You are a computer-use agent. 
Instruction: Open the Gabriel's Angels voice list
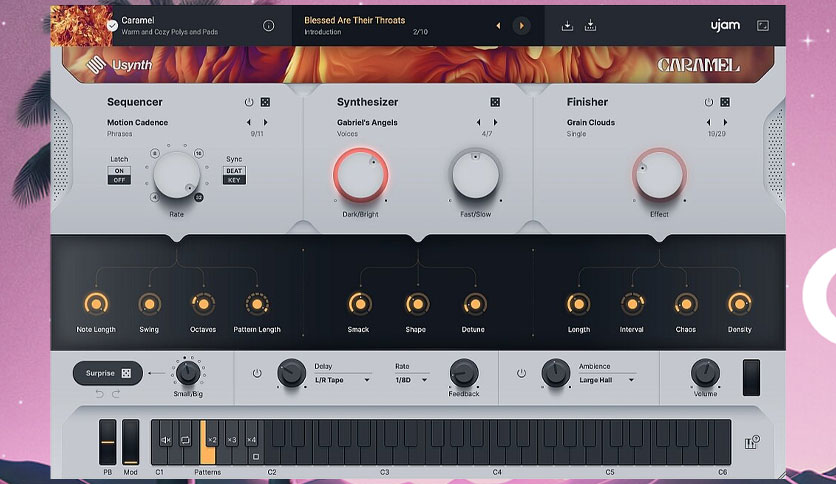tap(367, 123)
